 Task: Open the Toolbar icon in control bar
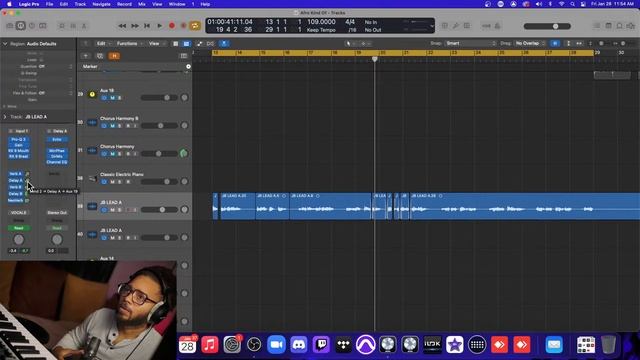(42, 26)
